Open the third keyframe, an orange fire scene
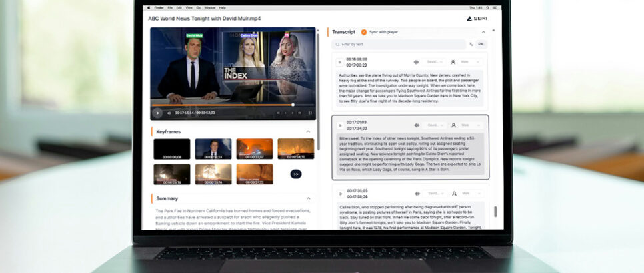644x273 pixels. click(x=255, y=148)
